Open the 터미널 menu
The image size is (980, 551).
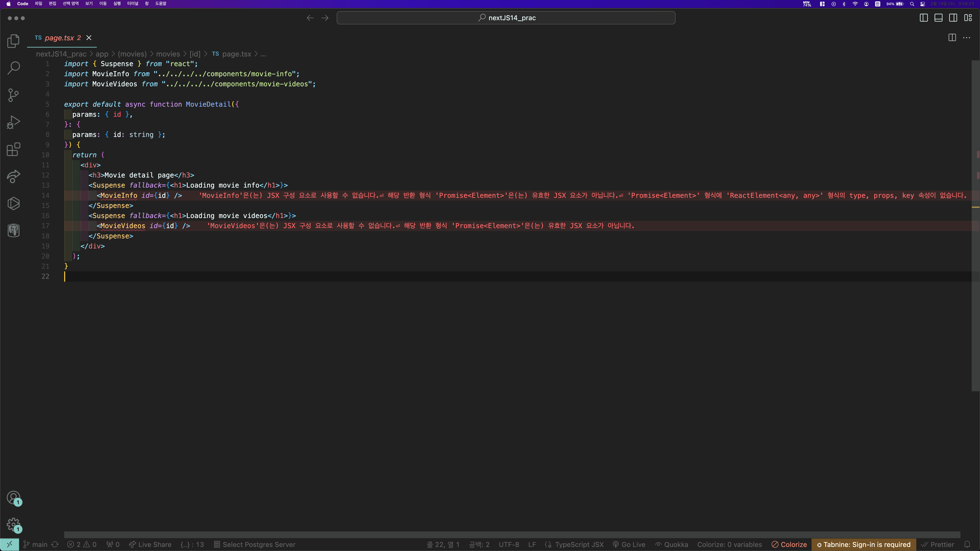point(133,4)
